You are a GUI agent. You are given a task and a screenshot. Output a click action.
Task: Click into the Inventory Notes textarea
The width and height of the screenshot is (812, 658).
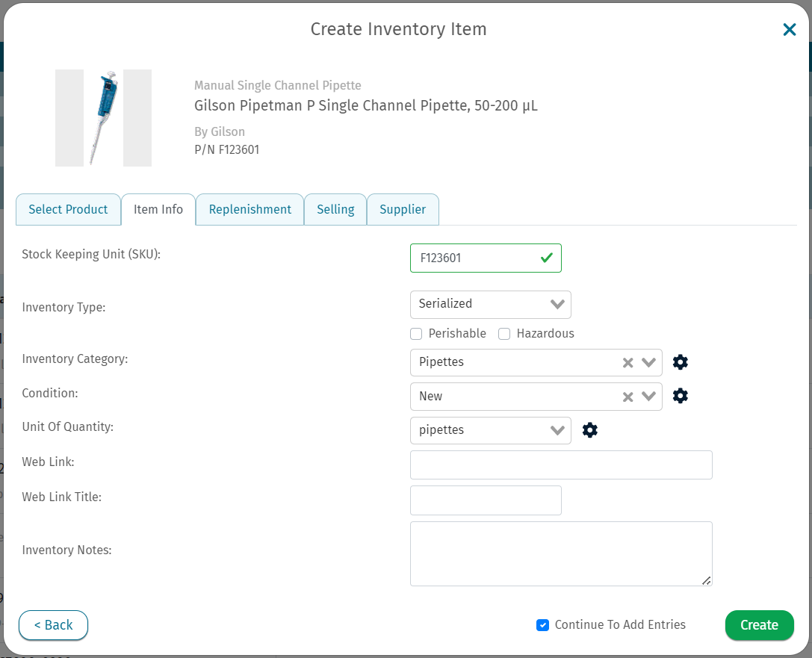coord(561,553)
